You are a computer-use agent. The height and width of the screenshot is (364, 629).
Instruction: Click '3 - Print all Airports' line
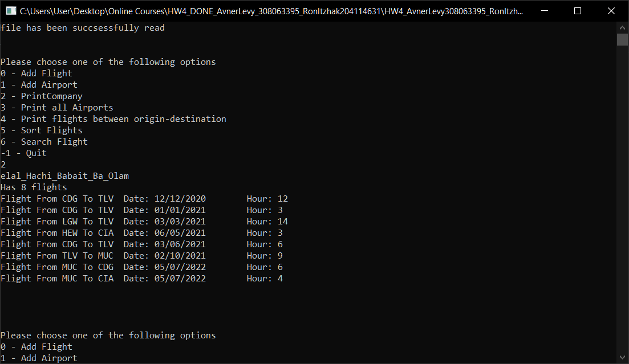point(57,108)
